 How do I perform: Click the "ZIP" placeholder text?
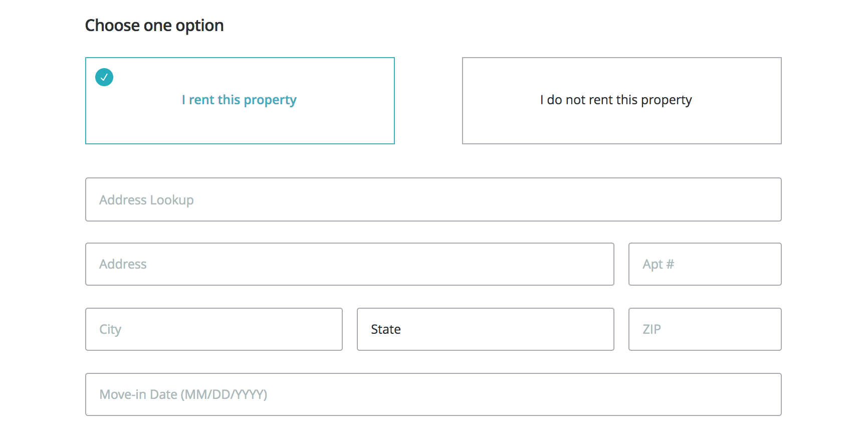tap(652, 329)
